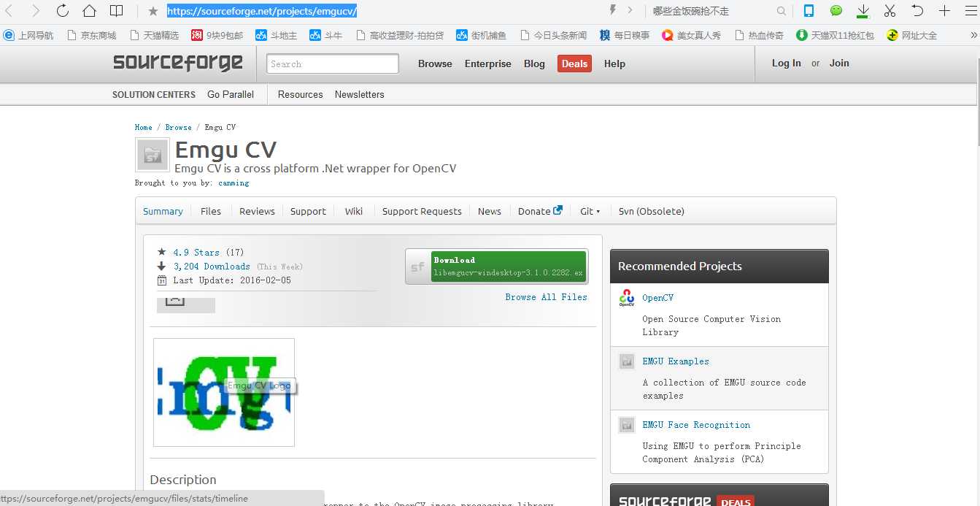Open the 京东商城 bookmark
The width and height of the screenshot is (980, 506).
point(91,35)
